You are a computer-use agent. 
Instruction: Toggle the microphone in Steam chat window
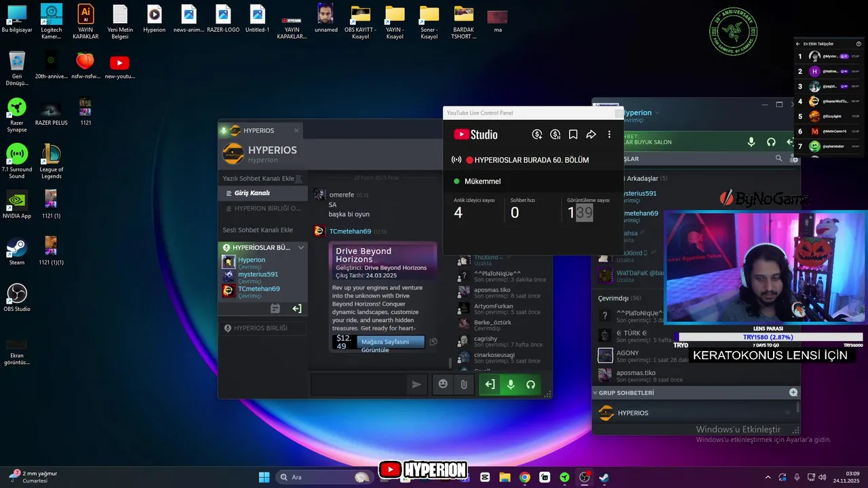(x=511, y=384)
